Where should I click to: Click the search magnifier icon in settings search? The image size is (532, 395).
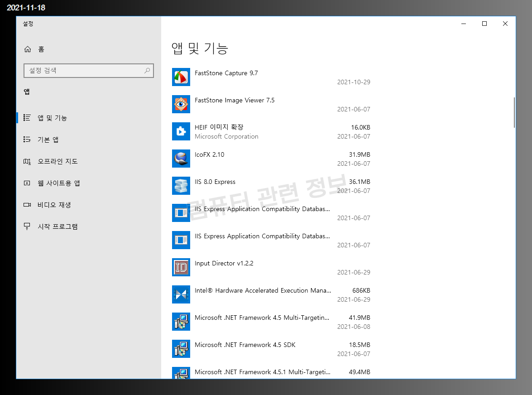click(x=147, y=71)
